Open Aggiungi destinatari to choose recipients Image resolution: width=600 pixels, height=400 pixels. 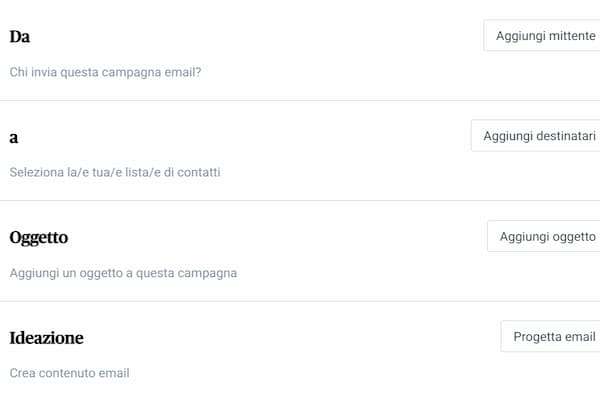538,136
